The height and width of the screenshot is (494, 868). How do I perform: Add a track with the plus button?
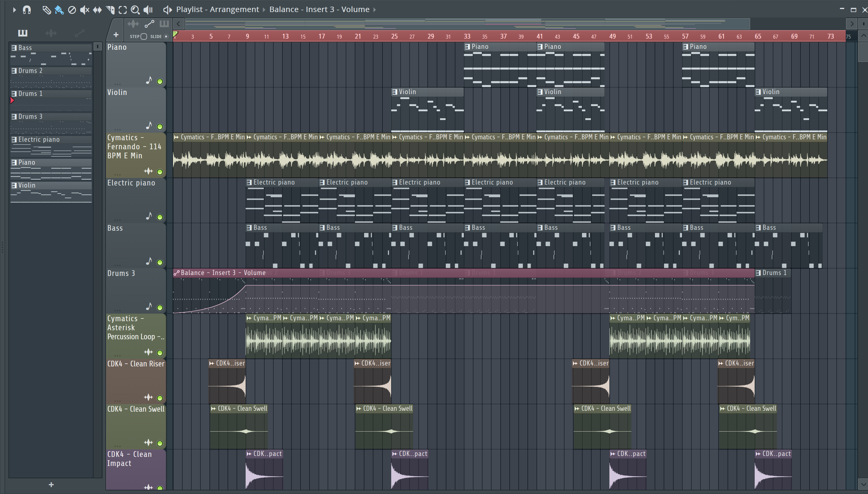116,35
